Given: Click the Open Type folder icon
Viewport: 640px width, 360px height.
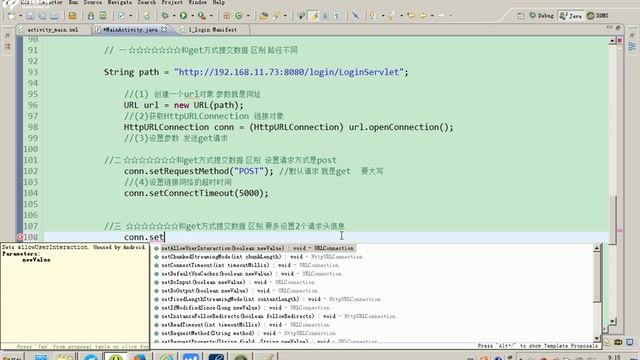Looking at the screenshot, I should click(264, 16).
